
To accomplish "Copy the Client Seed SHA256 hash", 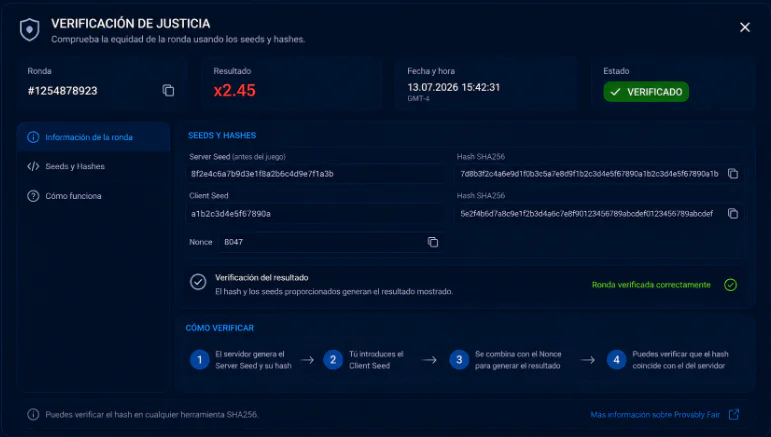I will coord(733,213).
